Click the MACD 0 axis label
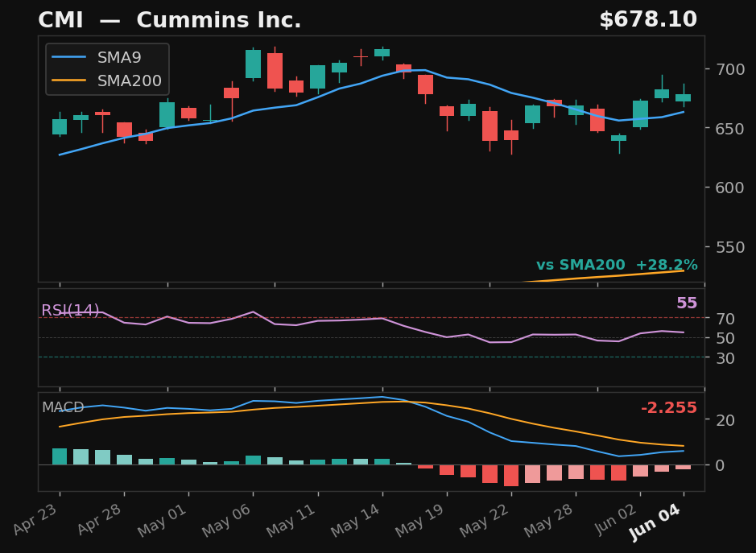This screenshot has height=553, width=756. point(720,466)
